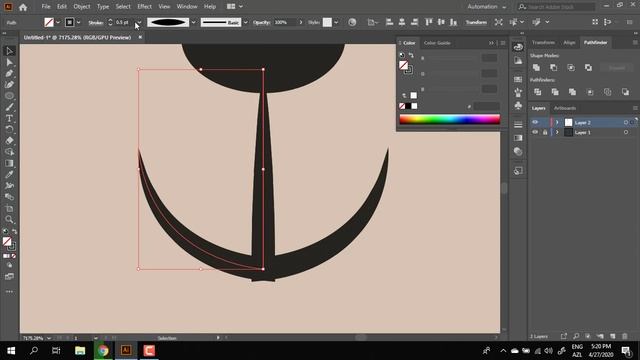Screen dimensions: 640x360
Task: Click Layer 1 target circle
Action: click(x=626, y=132)
